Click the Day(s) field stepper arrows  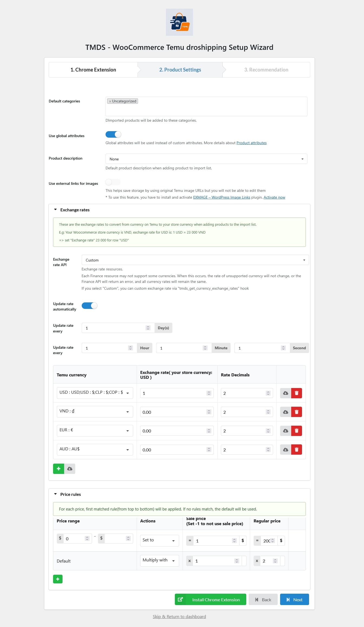[148, 328]
